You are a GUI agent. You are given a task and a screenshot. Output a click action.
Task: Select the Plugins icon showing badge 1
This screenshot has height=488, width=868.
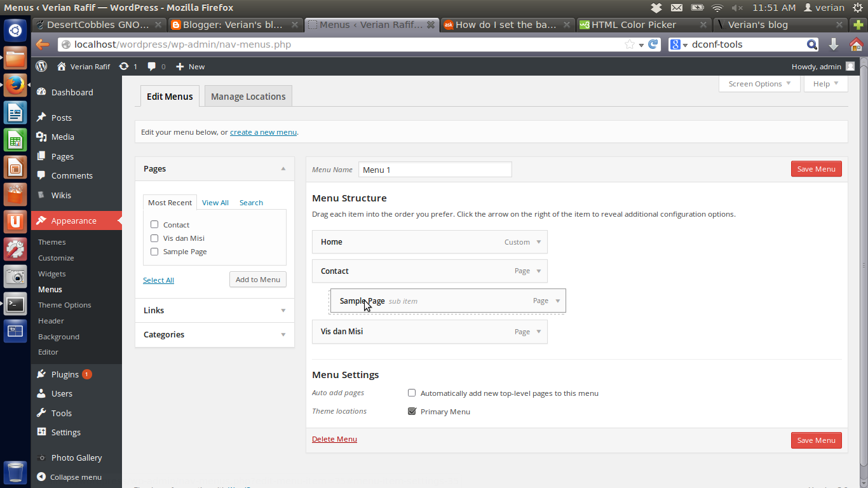click(43, 374)
